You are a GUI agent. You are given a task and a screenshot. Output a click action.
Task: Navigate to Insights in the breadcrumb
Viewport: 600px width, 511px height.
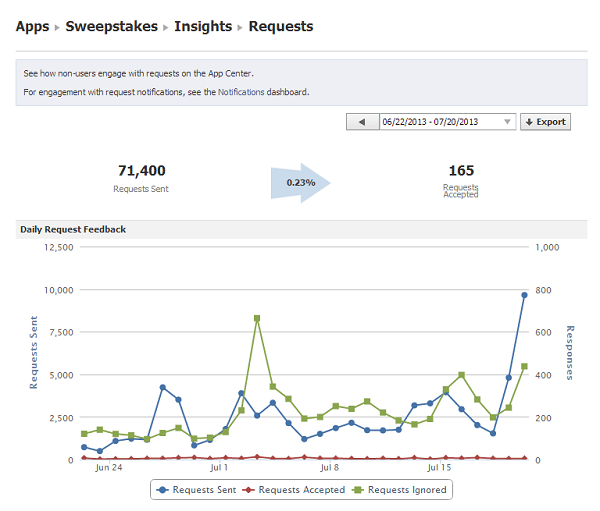(203, 26)
